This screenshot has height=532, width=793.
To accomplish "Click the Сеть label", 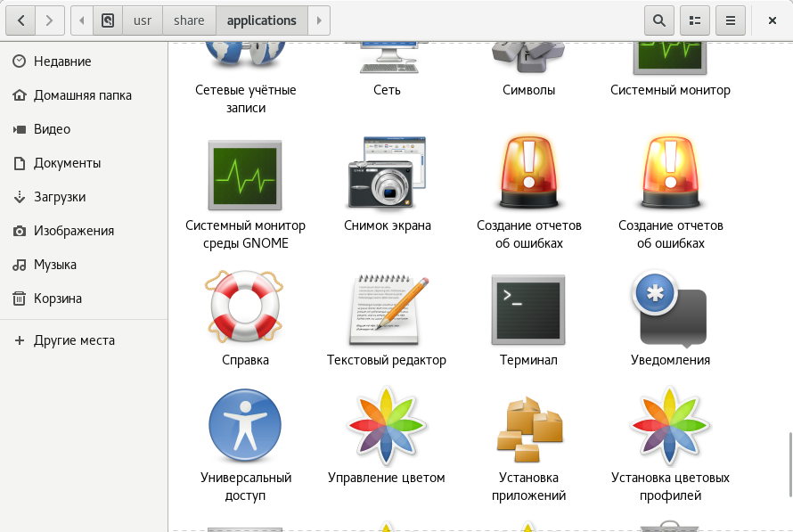I will (387, 91).
